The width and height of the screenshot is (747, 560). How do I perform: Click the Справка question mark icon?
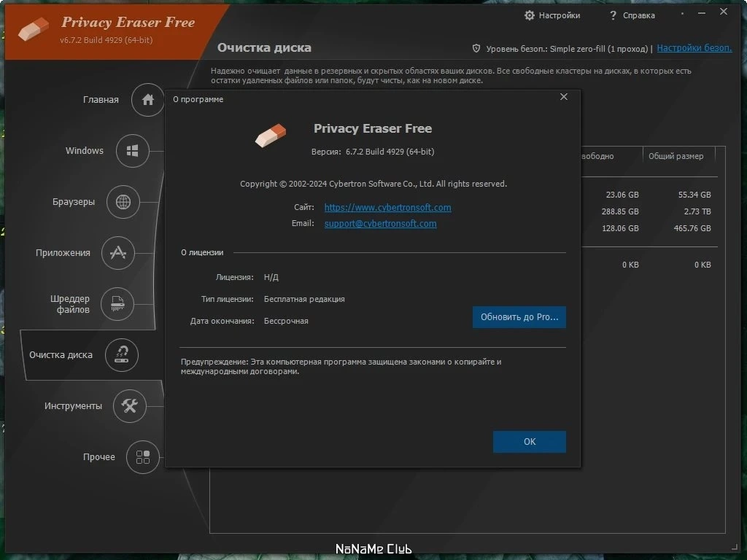coord(613,15)
